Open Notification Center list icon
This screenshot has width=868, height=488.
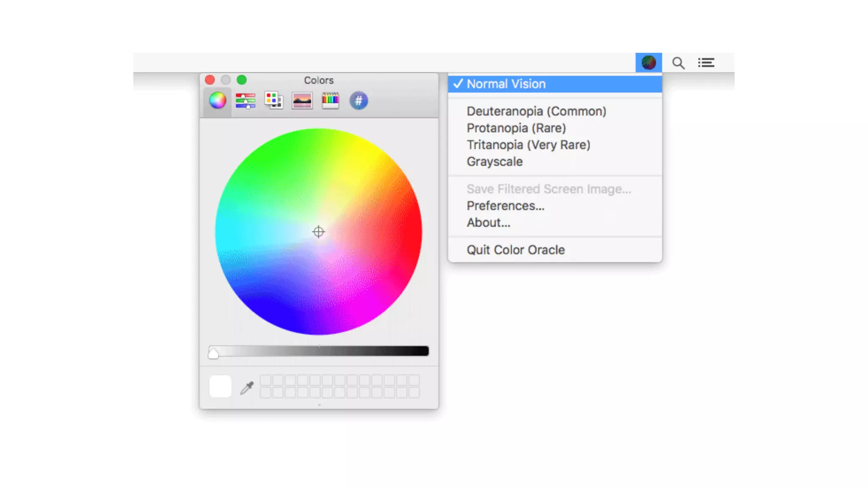click(706, 63)
